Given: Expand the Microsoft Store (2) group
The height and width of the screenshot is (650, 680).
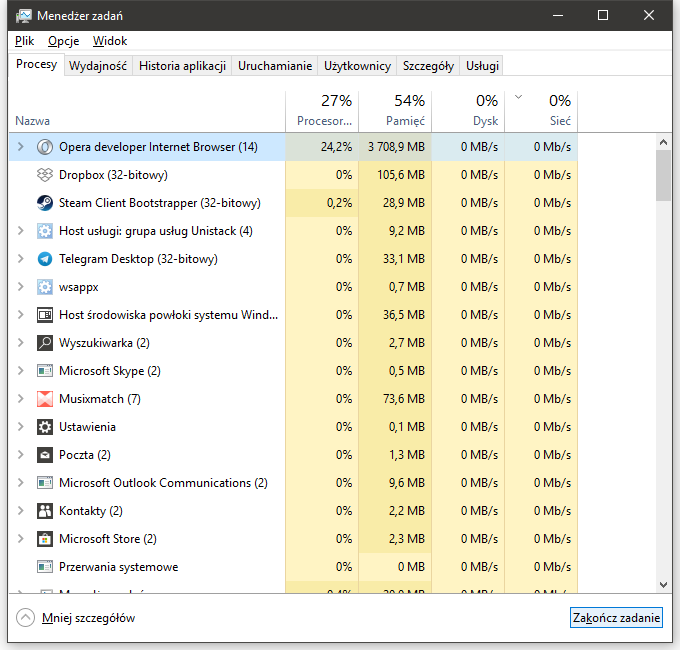Looking at the screenshot, I should [x=20, y=539].
